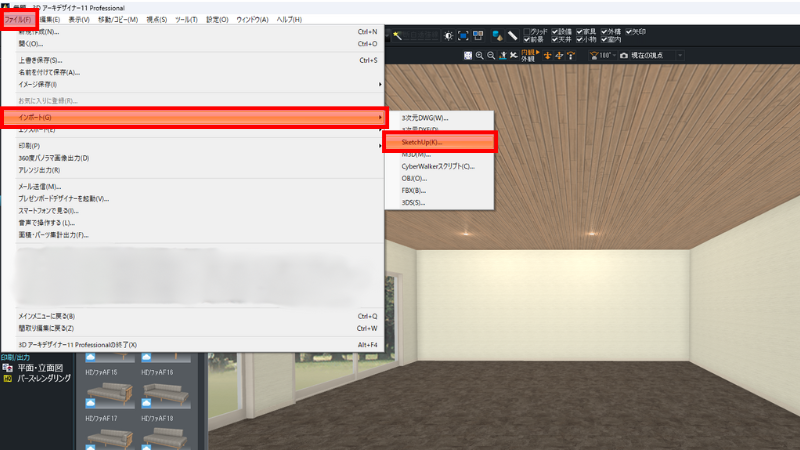This screenshot has height=450, width=800.
Task: Open the ツール(T) menu
Action: coord(186,19)
